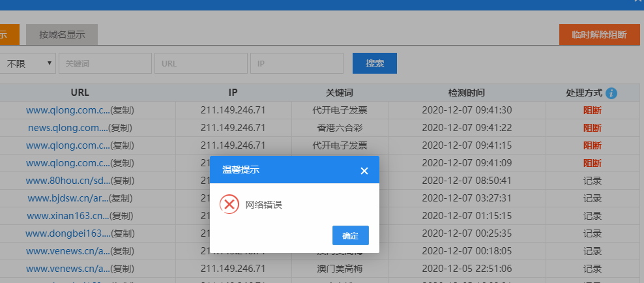This screenshot has width=644, height=283.
Task: Copy the www.dongbei163 URL via (复制)
Action: (x=121, y=233)
